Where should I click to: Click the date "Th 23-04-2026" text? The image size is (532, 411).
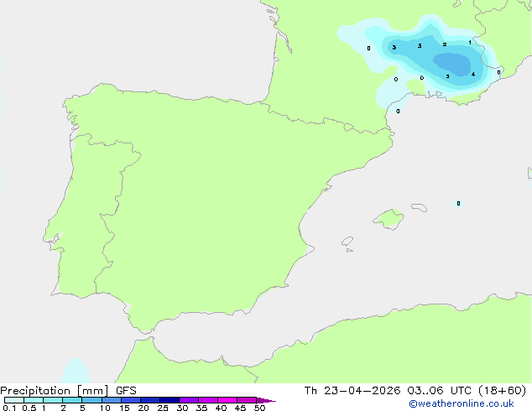(352, 391)
